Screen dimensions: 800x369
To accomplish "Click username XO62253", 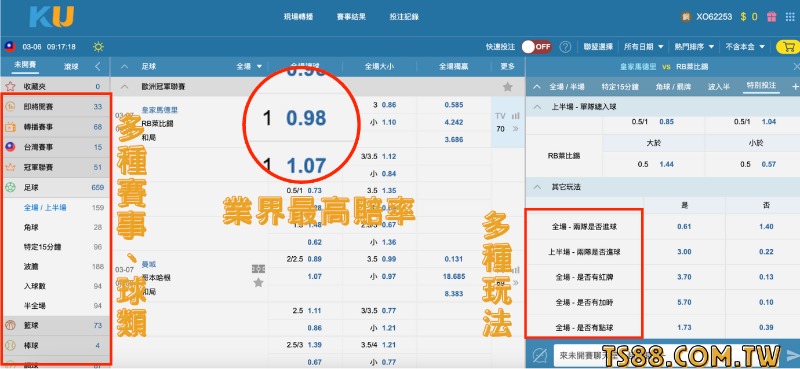I will click(714, 17).
